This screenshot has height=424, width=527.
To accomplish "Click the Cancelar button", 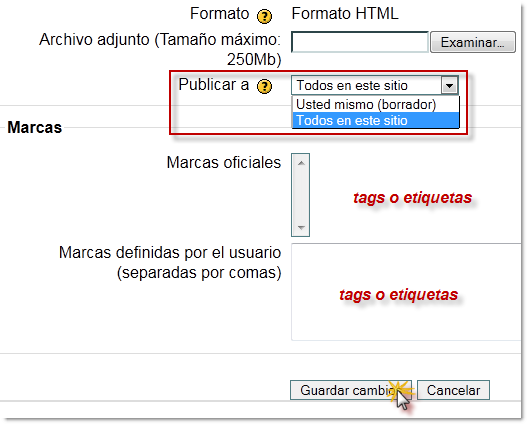I will tap(453, 390).
